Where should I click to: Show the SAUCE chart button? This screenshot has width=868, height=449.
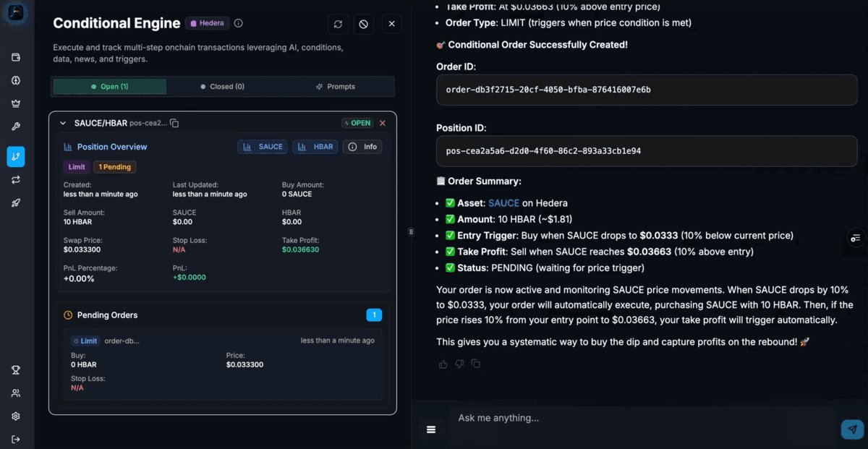point(263,147)
